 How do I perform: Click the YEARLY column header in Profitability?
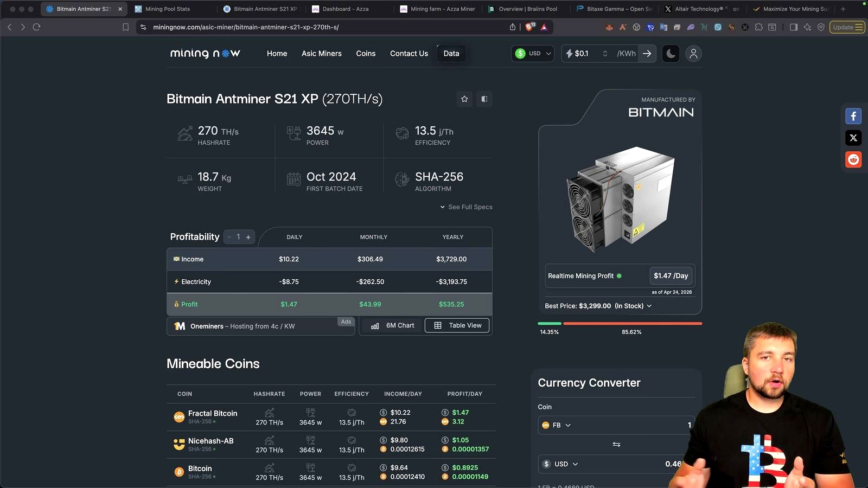453,237
